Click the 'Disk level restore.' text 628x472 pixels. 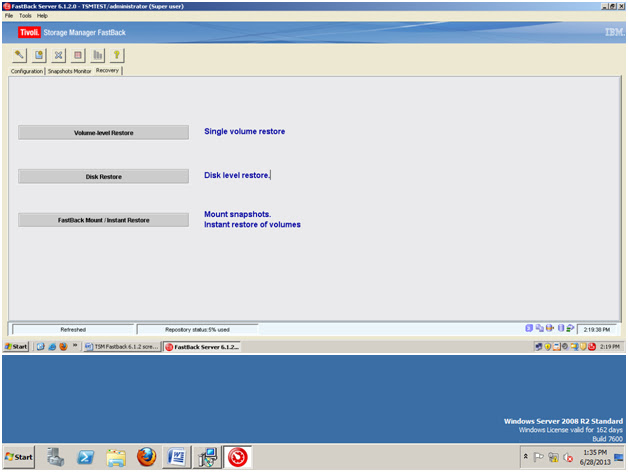tap(237, 175)
